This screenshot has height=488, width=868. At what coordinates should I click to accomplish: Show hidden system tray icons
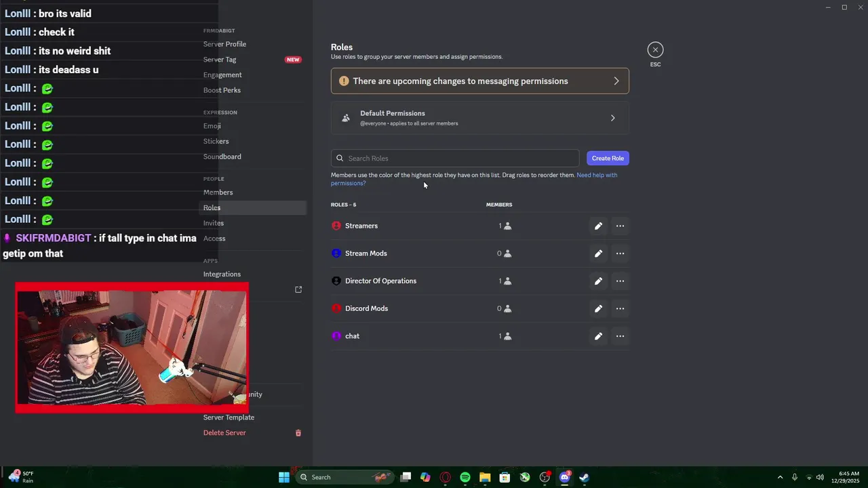tap(780, 477)
